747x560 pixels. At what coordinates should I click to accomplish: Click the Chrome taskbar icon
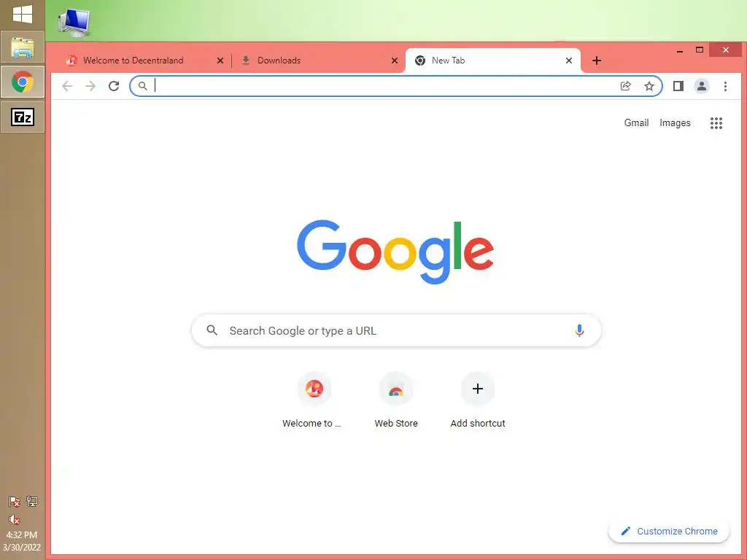23,82
